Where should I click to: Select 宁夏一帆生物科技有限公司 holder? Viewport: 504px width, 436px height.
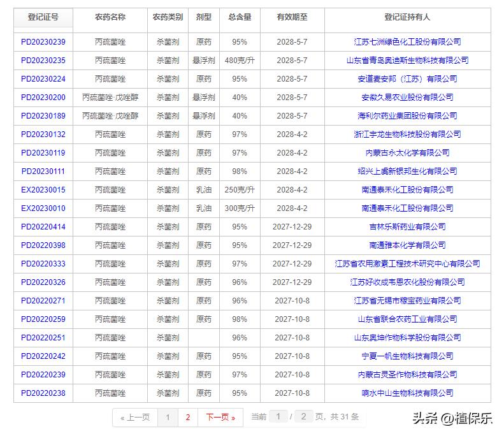pos(407,356)
